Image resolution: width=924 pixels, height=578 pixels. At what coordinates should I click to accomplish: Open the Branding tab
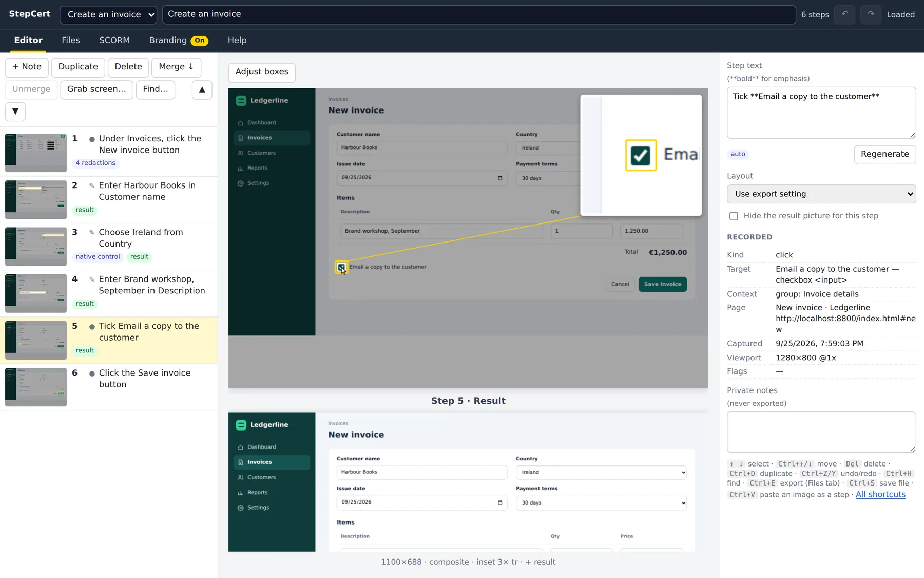[x=168, y=40]
